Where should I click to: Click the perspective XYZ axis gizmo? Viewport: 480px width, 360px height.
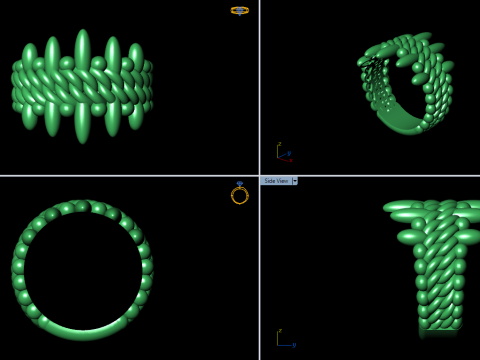pos(284,153)
